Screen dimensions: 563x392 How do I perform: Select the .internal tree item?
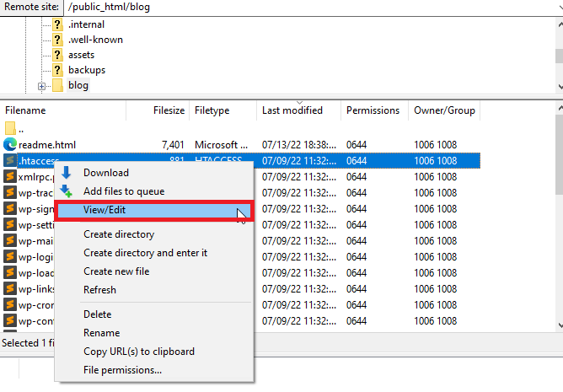tap(86, 24)
